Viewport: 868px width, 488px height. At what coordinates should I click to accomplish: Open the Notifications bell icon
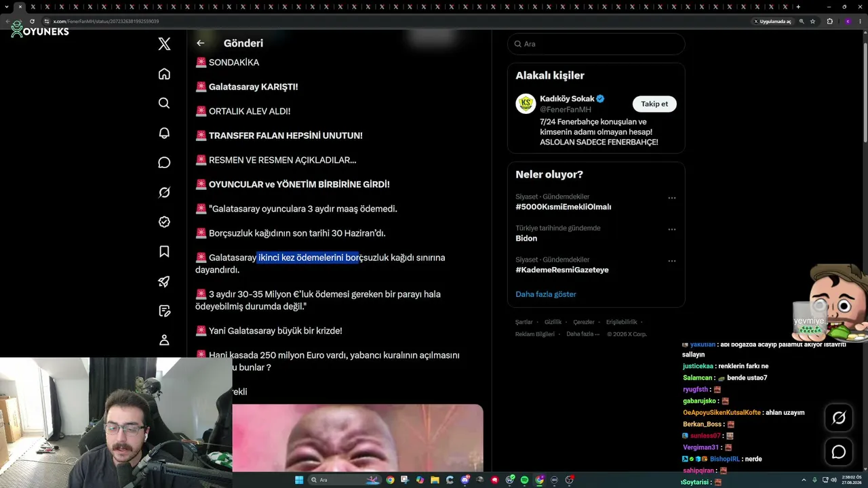164,133
